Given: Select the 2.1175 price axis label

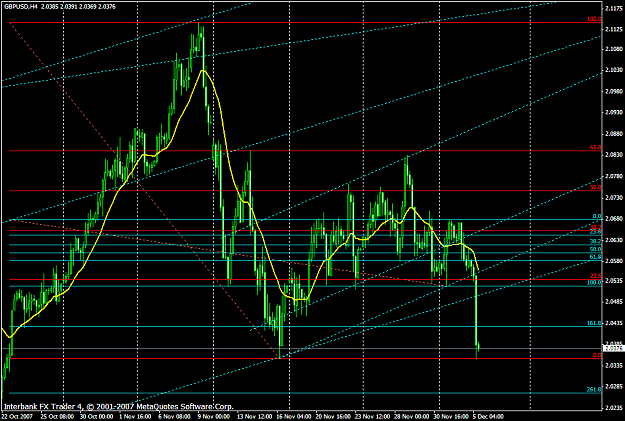Looking at the screenshot, I should coord(614,8).
